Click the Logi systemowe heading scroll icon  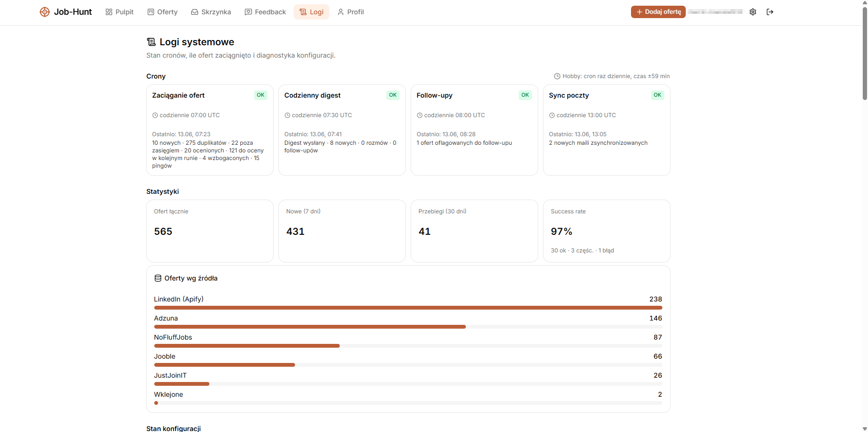click(x=151, y=42)
